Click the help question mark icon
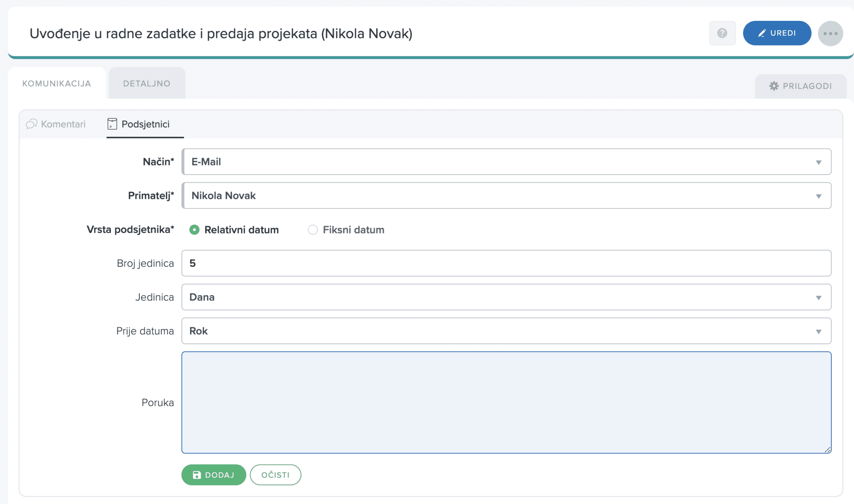Image resolution: width=854 pixels, height=504 pixels. click(722, 33)
